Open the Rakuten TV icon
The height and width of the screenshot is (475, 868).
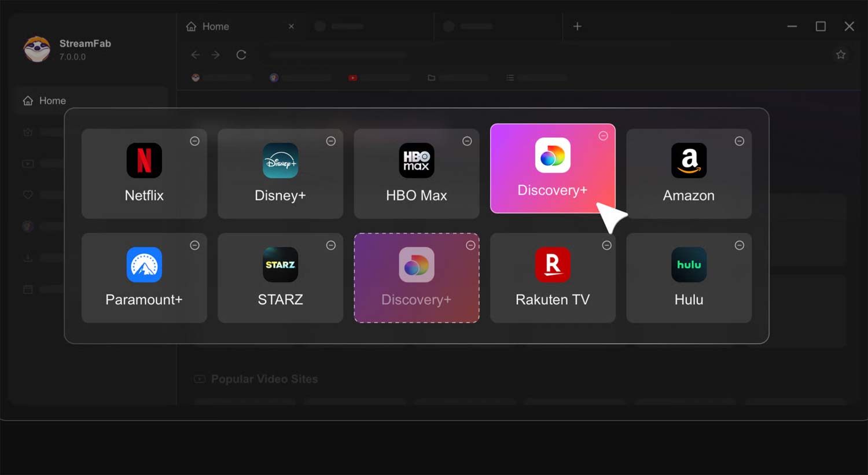pos(553,264)
